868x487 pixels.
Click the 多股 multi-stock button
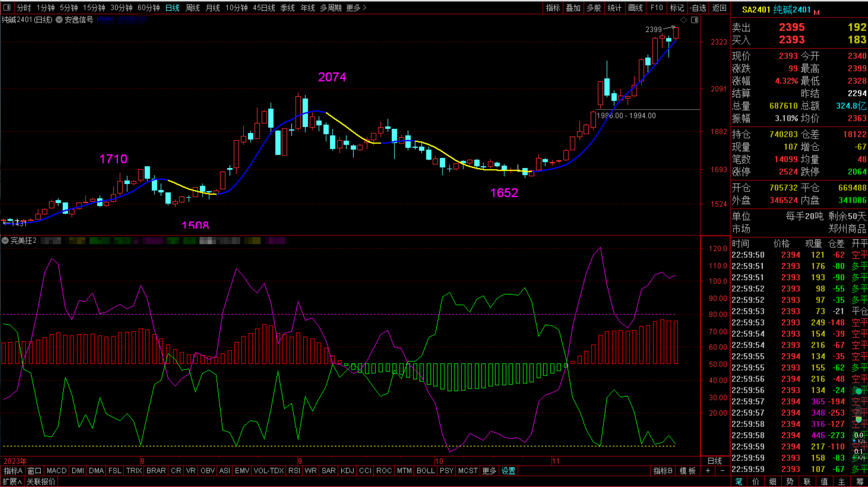pos(594,7)
